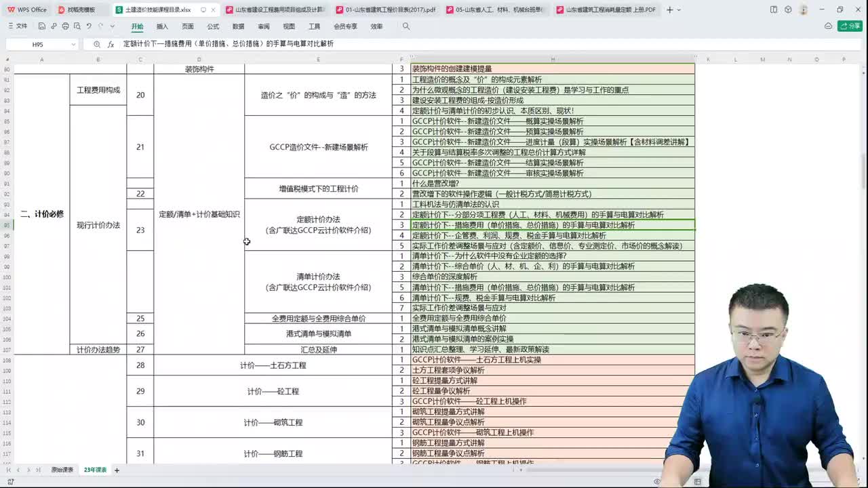Select cell 什么是营改增?
This screenshot has height=488, width=868.
pyautogui.click(x=553, y=184)
